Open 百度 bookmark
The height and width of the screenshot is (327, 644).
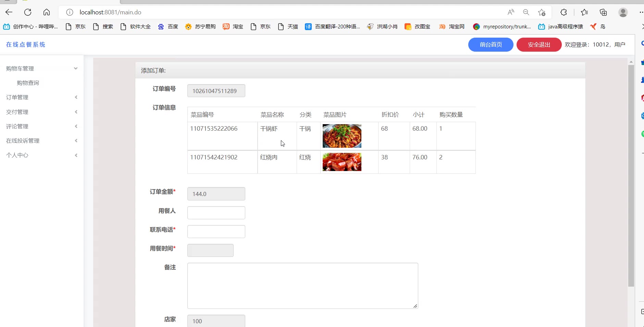168,27
